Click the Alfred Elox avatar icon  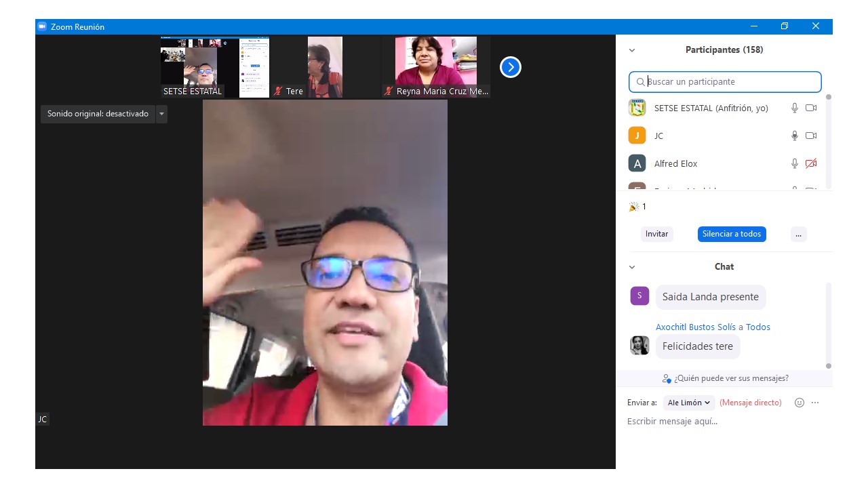point(637,163)
